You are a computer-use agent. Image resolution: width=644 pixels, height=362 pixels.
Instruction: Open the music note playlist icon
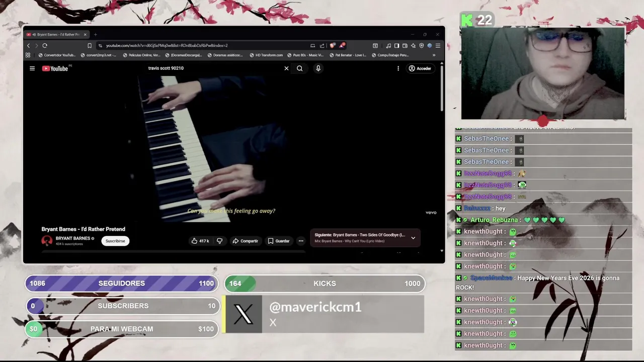(x=388, y=45)
